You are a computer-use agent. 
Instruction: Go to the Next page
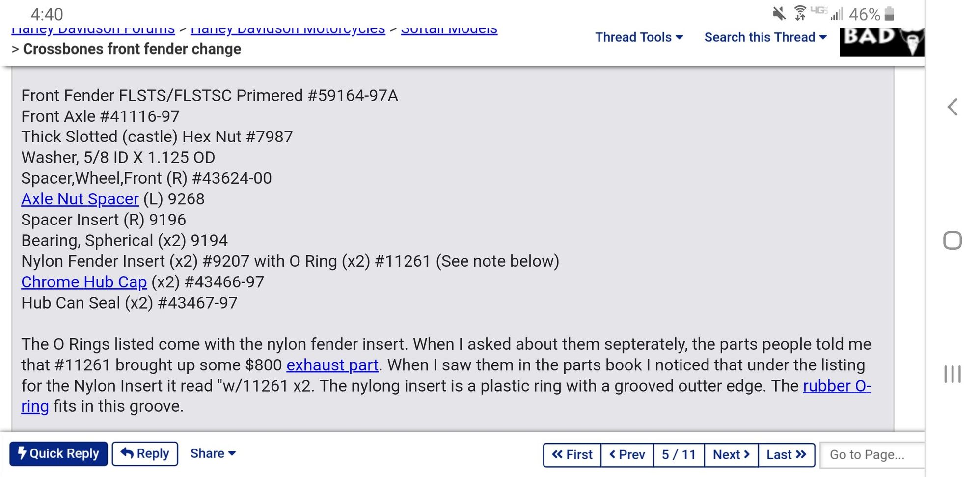(731, 455)
